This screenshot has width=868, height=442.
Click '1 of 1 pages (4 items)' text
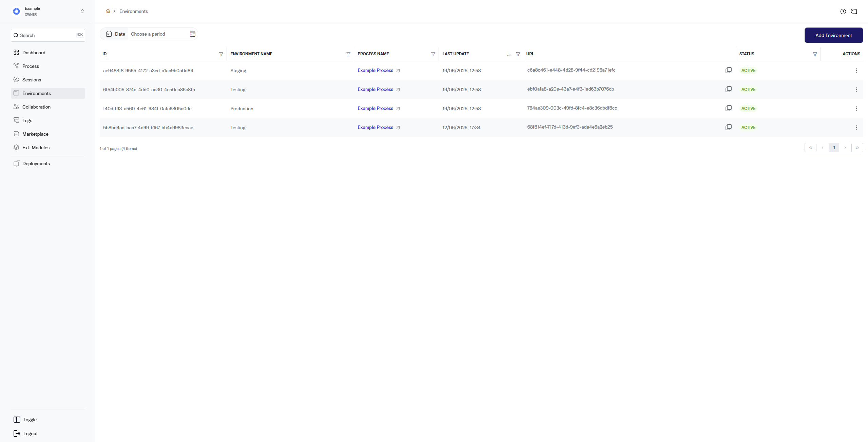click(118, 149)
